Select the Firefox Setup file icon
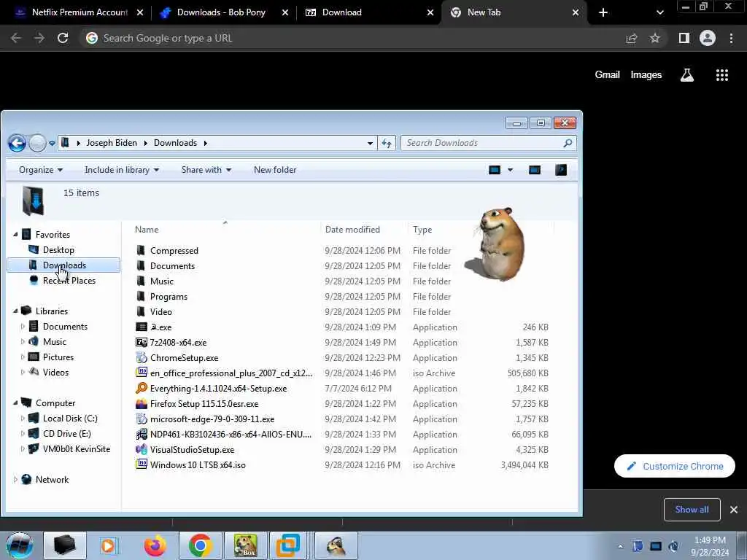 click(142, 404)
